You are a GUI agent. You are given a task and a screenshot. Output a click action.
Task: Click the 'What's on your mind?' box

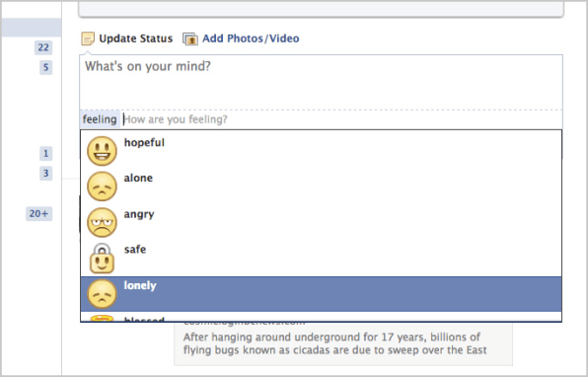(x=321, y=82)
